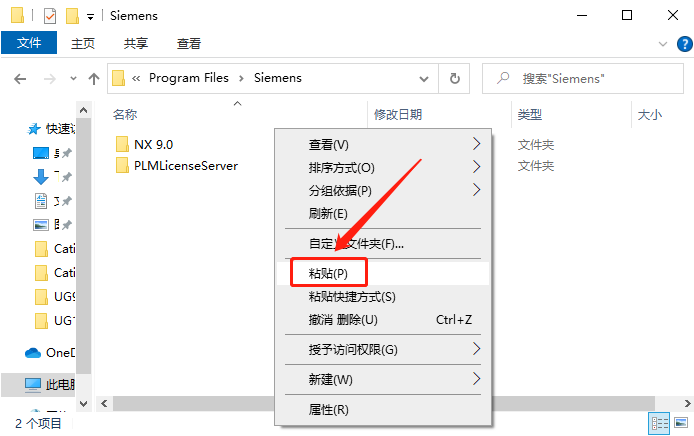This screenshot has width=694, height=436.
Task: Open 查看(V) submenu in context menu
Action: 383,144
